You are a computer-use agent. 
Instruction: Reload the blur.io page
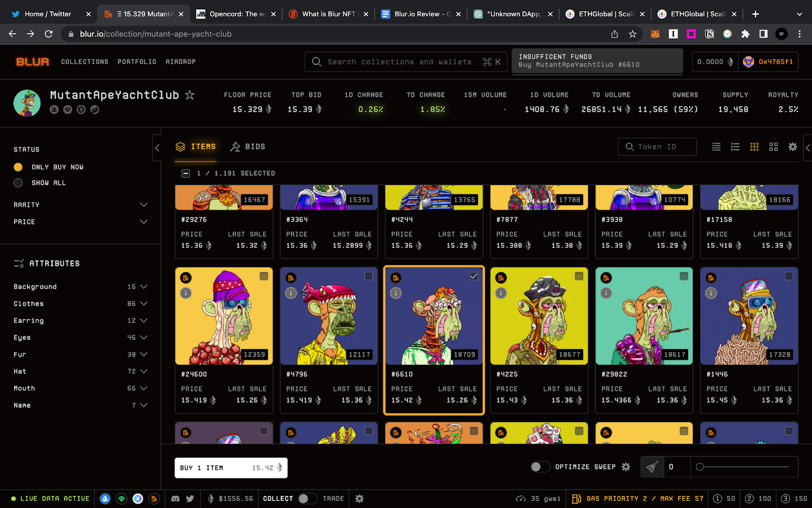coord(49,34)
